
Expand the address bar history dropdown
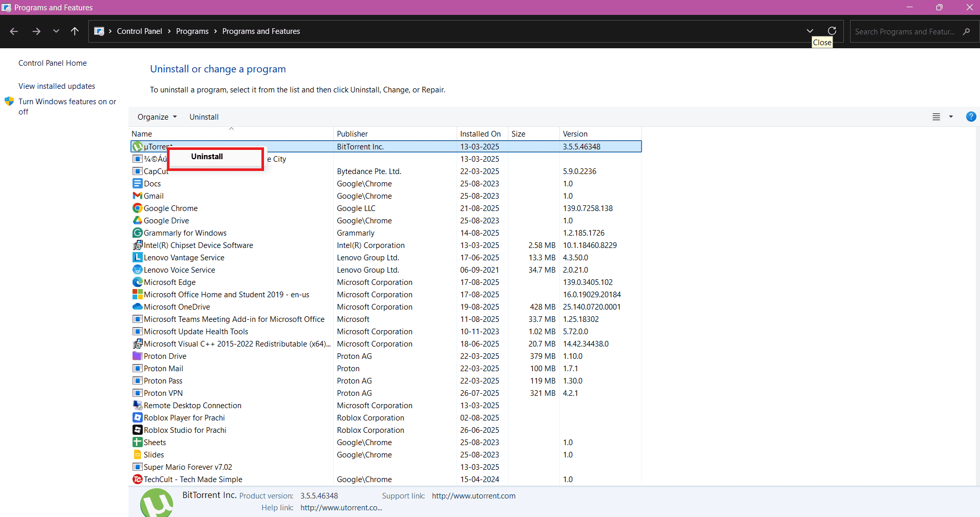[x=810, y=31]
